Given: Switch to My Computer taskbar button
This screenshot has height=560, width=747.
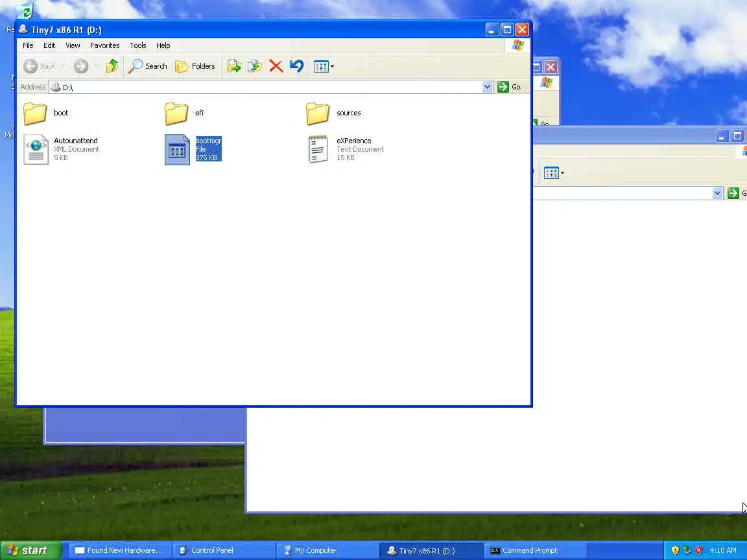Looking at the screenshot, I should click(x=326, y=550).
